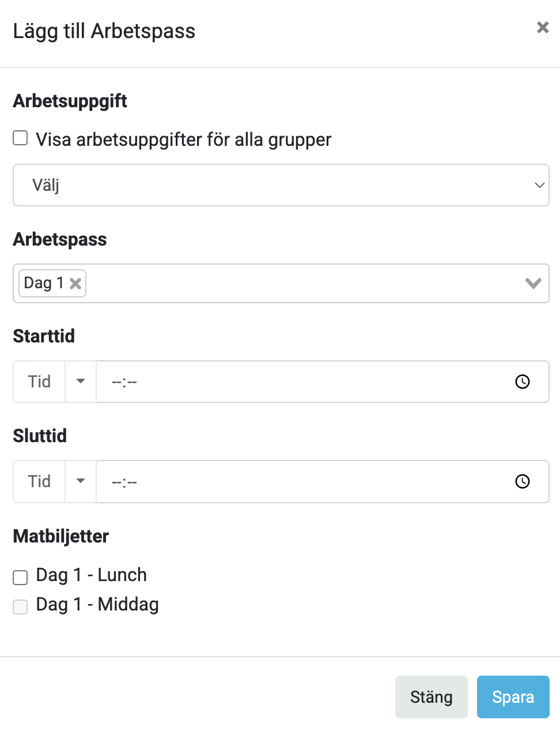Click the Stäng button
Image resolution: width=560 pixels, height=731 pixels.
(x=431, y=697)
